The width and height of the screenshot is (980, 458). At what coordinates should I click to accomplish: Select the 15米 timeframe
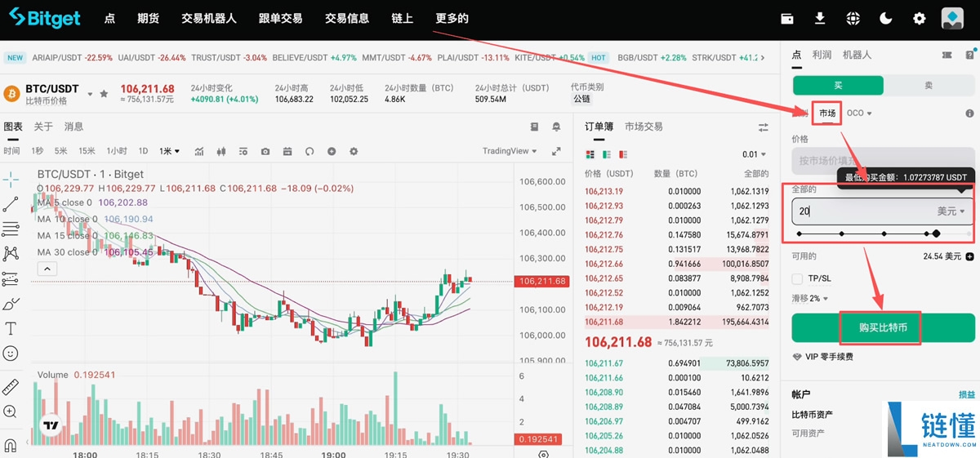pos(87,151)
